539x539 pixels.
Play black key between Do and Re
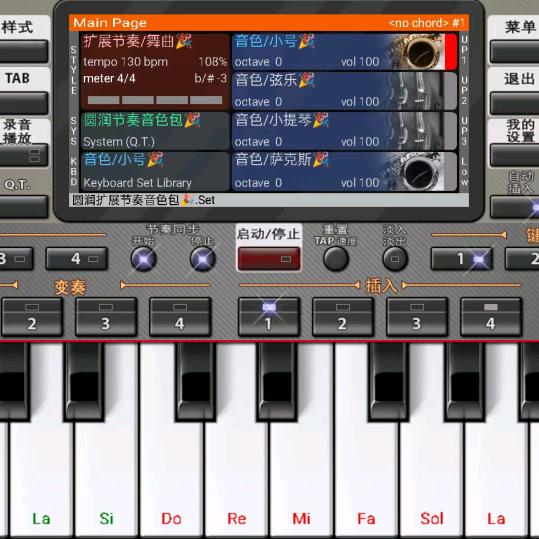point(196,382)
